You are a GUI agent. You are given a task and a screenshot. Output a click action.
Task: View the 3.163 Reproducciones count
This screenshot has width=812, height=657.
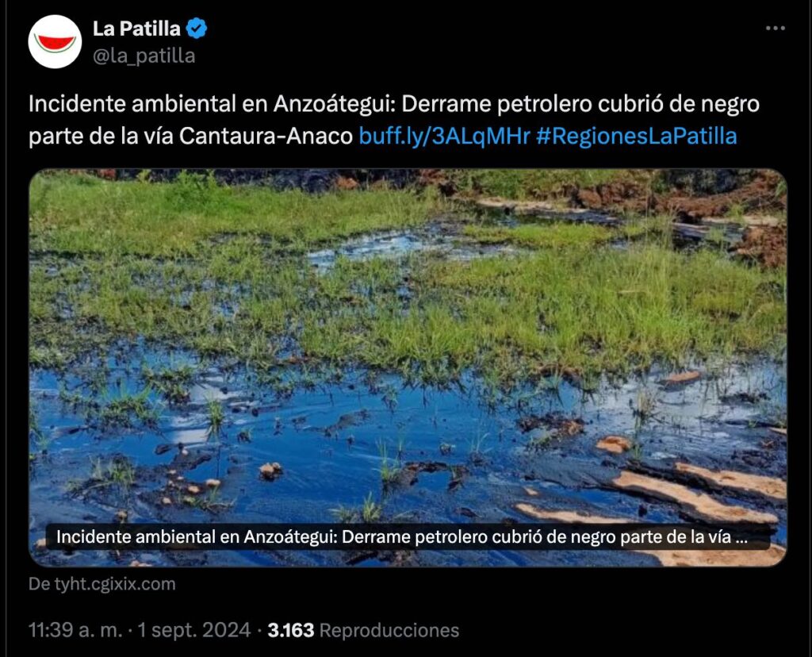(363, 631)
